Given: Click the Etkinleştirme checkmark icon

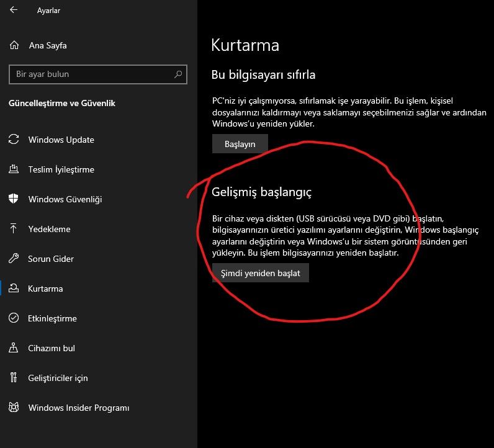Looking at the screenshot, I should pyautogui.click(x=14, y=318).
